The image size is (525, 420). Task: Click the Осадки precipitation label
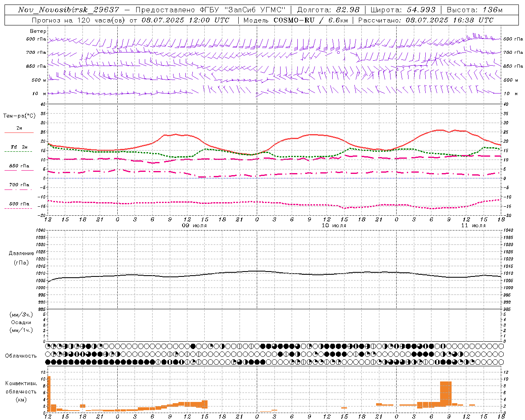click(21, 322)
